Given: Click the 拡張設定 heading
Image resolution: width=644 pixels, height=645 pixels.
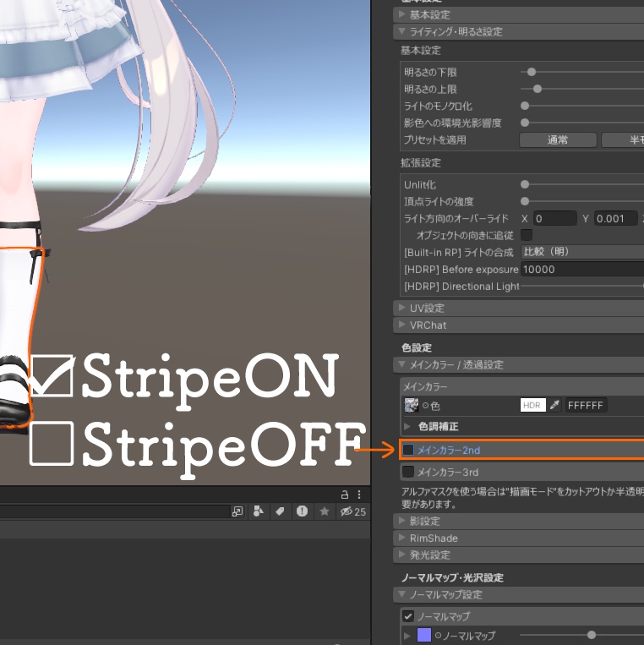Looking at the screenshot, I should [421, 163].
